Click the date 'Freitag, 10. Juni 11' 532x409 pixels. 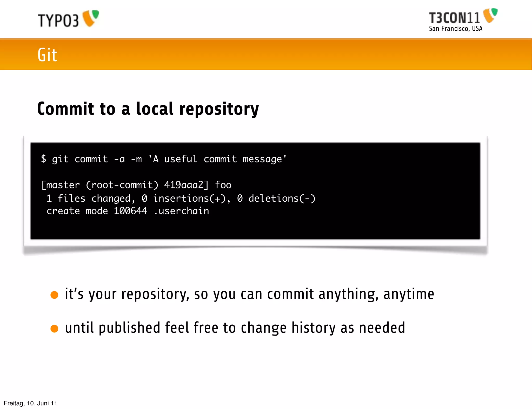pyautogui.click(x=30, y=403)
